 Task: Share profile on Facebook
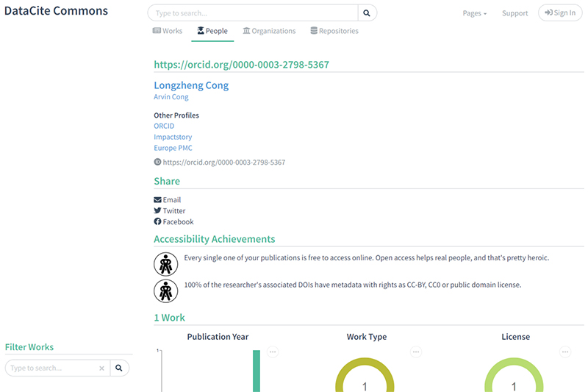(x=174, y=222)
